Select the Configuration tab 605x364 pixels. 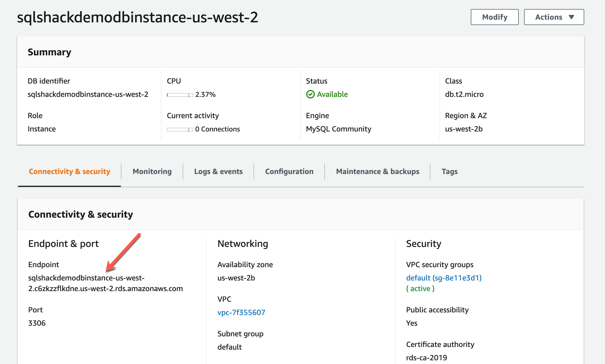click(289, 171)
